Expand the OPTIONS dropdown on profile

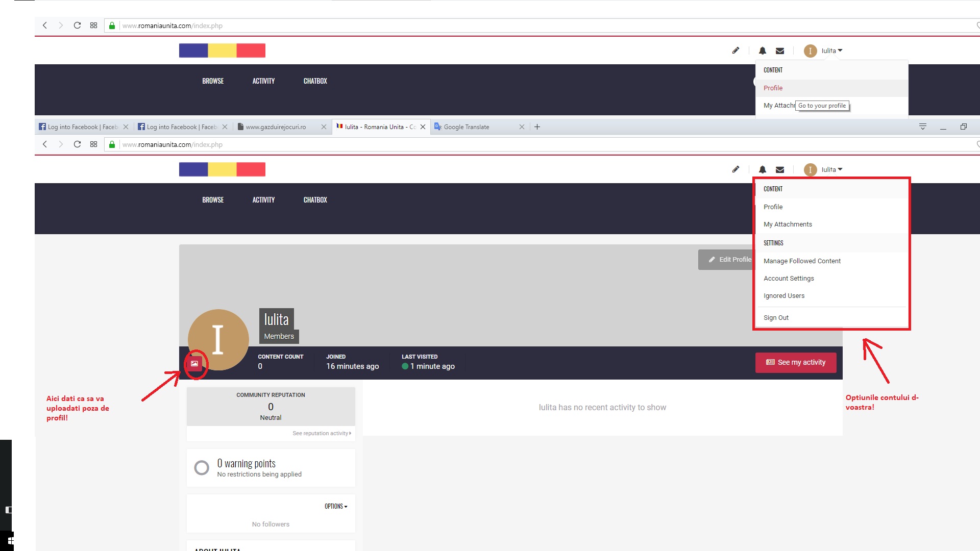[335, 505]
